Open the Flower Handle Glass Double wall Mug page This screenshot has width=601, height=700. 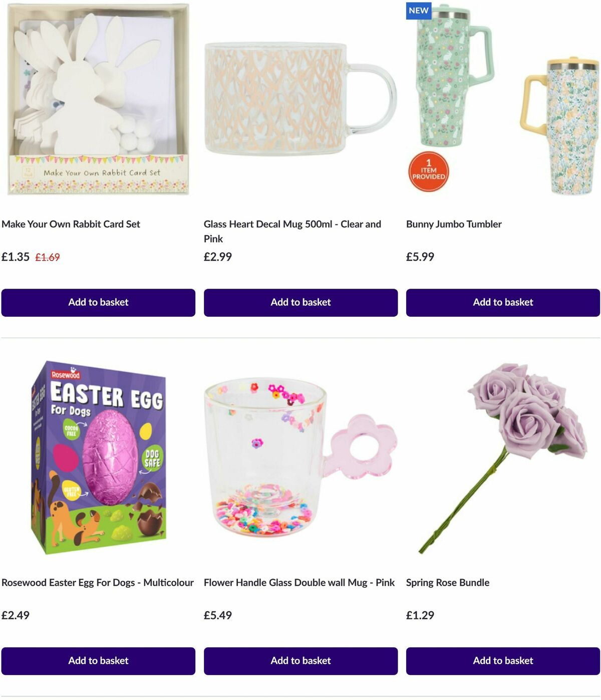click(298, 583)
